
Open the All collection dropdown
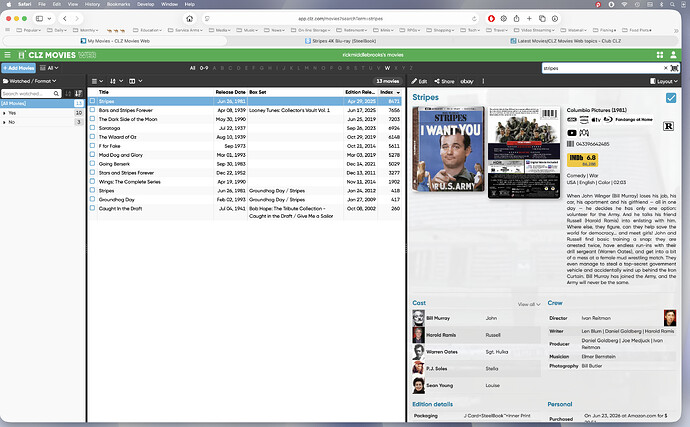(x=49, y=68)
